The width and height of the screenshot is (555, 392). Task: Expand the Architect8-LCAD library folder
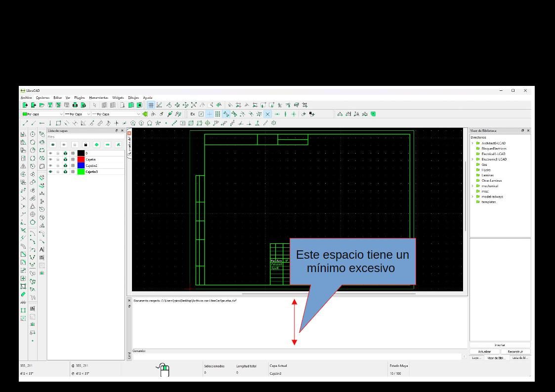click(472, 143)
